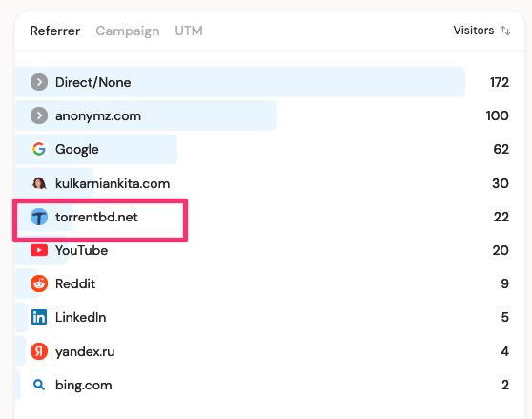
Task: Toggle the Visitors sort arrows icon
Action: coord(505,31)
